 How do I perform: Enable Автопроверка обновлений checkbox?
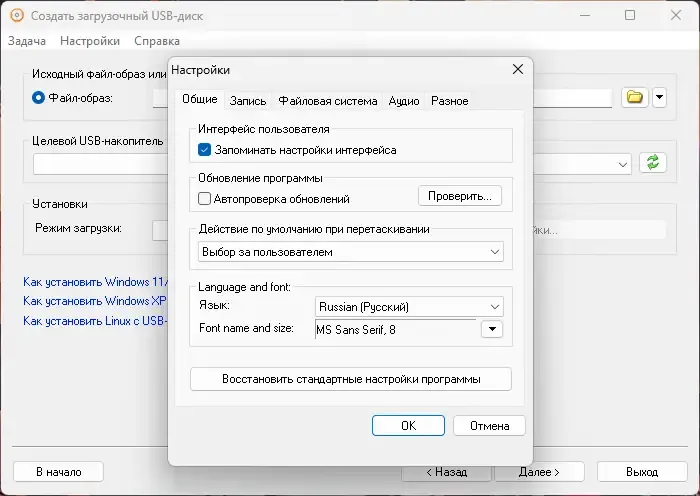(204, 199)
